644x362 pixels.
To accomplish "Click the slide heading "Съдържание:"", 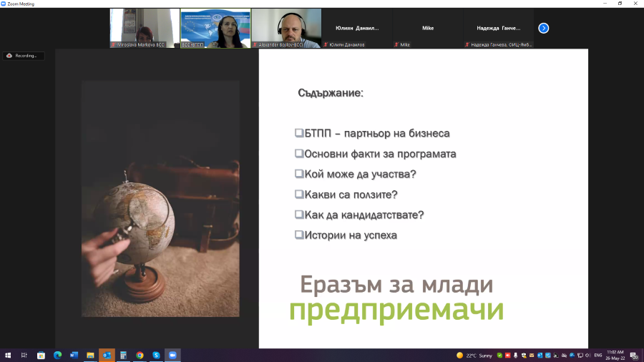I will pos(331,93).
